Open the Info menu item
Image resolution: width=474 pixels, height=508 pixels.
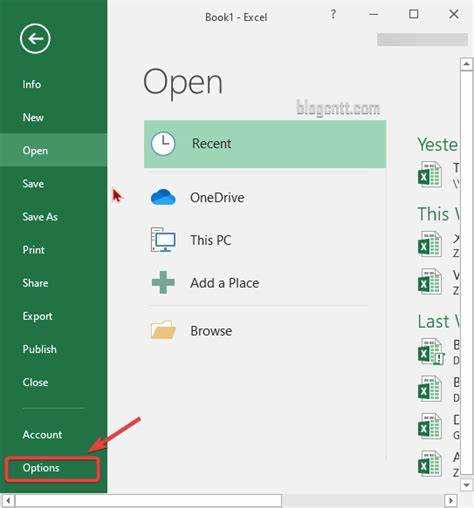click(x=32, y=84)
